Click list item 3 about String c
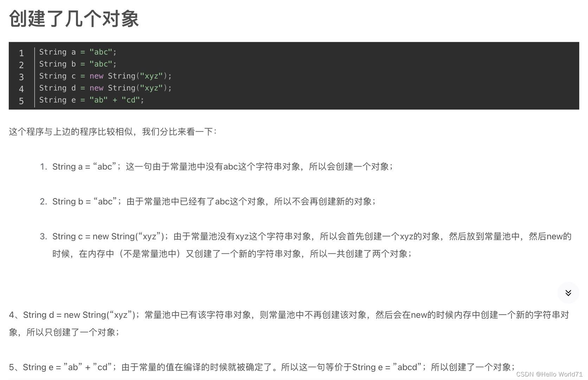The height and width of the screenshot is (380, 588). click(306, 245)
